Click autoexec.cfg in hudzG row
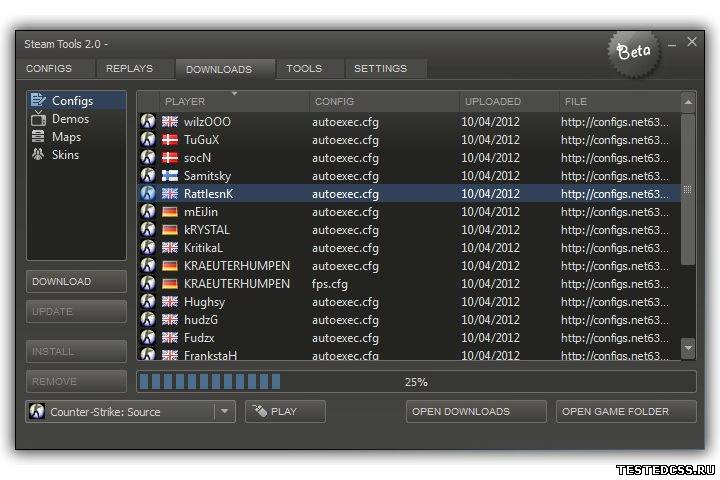 tap(345, 320)
